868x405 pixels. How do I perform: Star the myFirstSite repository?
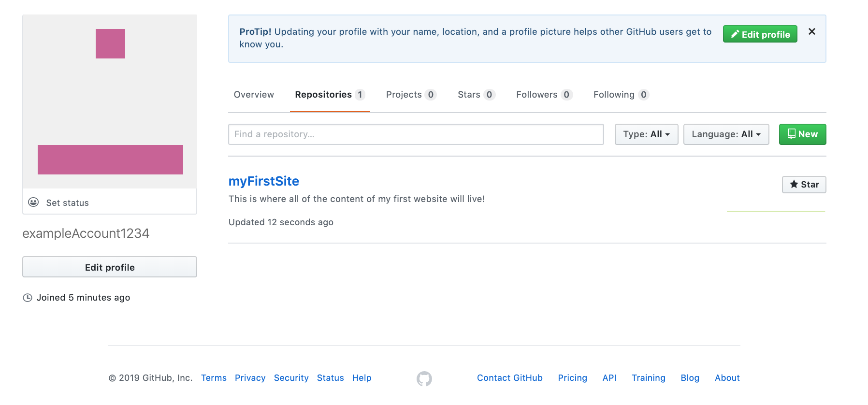804,185
